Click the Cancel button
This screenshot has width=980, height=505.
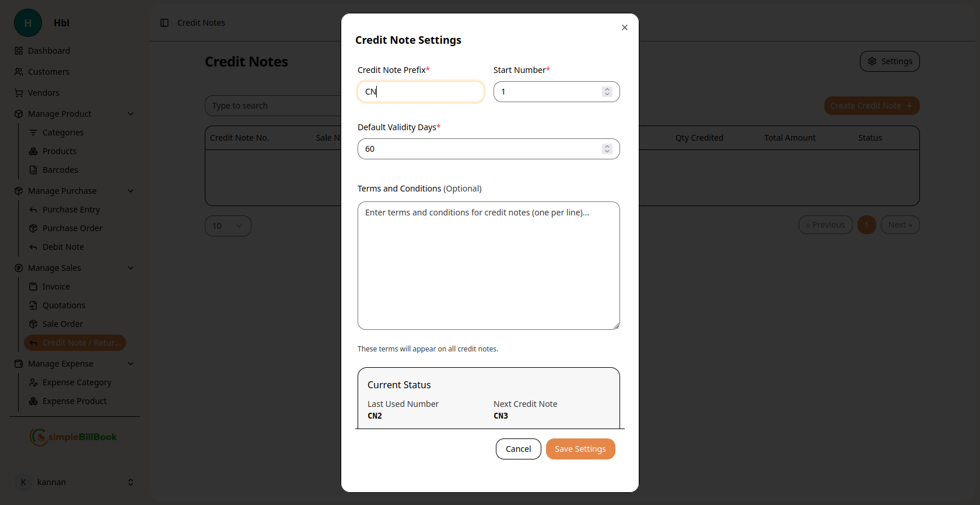coord(518,449)
